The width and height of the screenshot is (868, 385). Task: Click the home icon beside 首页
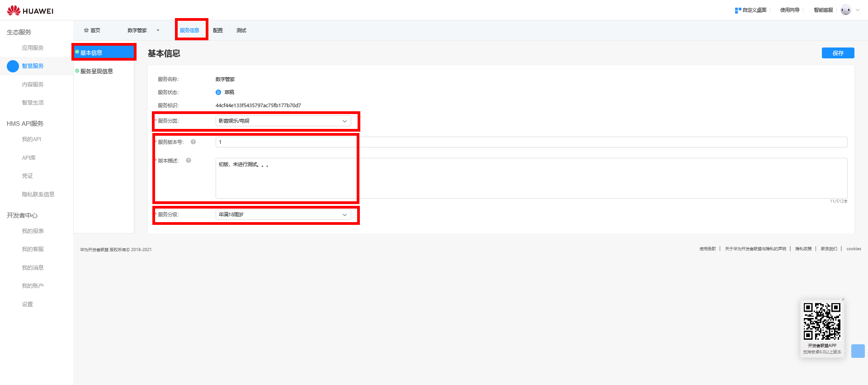pyautogui.click(x=86, y=30)
